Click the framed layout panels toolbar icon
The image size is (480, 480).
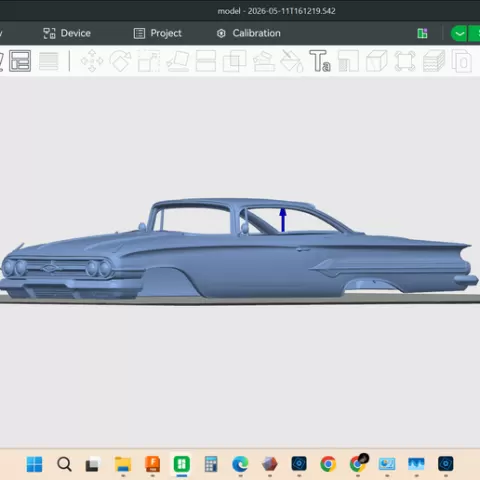click(20, 61)
